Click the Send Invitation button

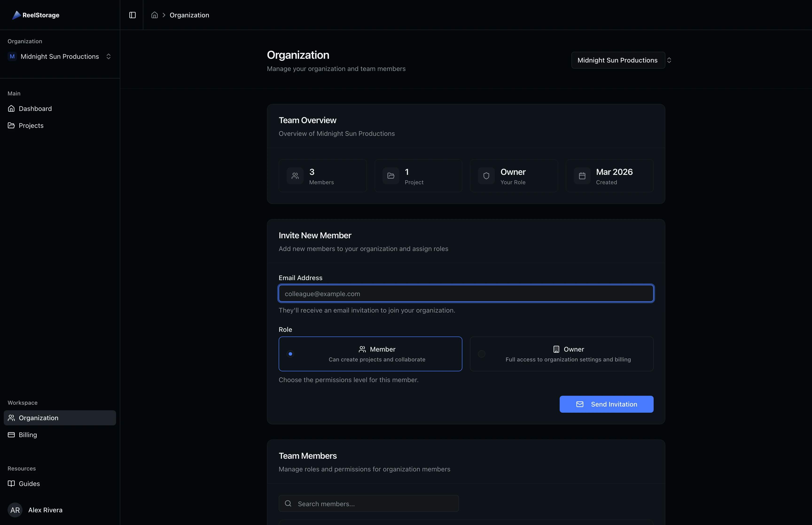tap(606, 404)
